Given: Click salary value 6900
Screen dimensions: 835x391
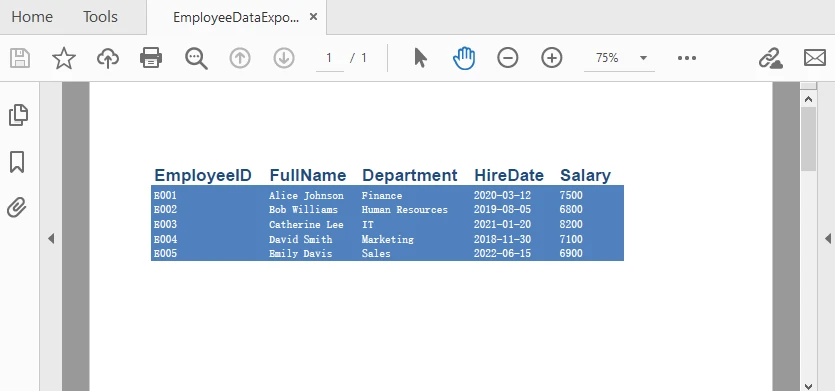Looking at the screenshot, I should pyautogui.click(x=571, y=254).
